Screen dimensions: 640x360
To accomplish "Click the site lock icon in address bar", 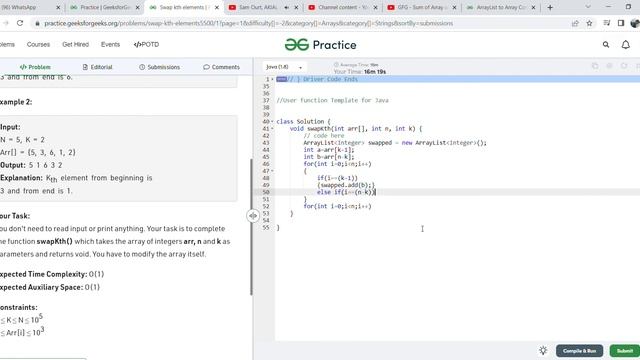I will point(38,24).
